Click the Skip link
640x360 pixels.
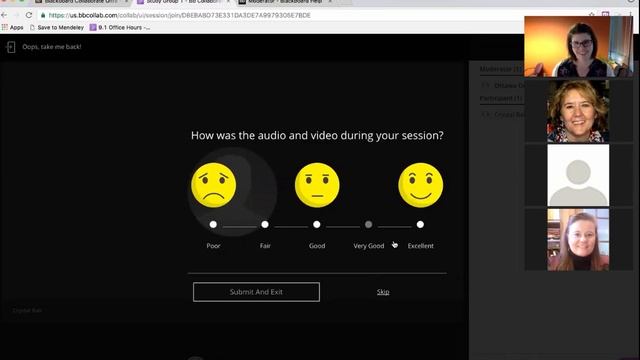point(383,292)
